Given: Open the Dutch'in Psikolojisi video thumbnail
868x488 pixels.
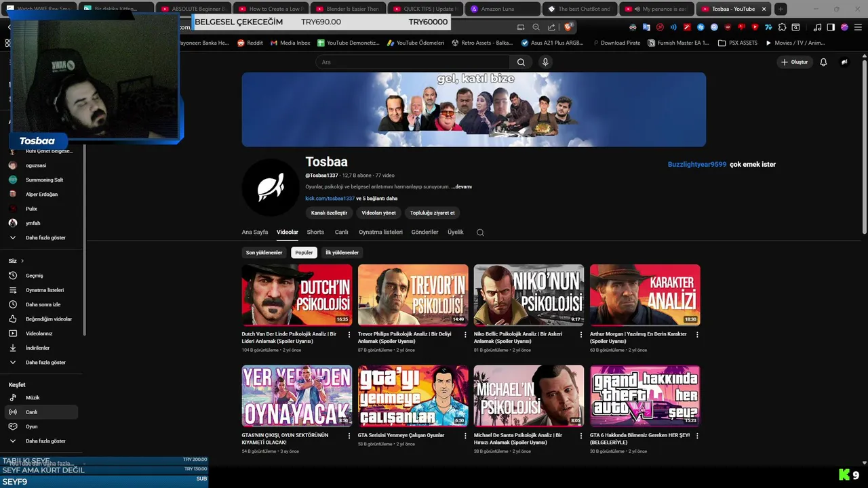Looking at the screenshot, I should point(297,295).
